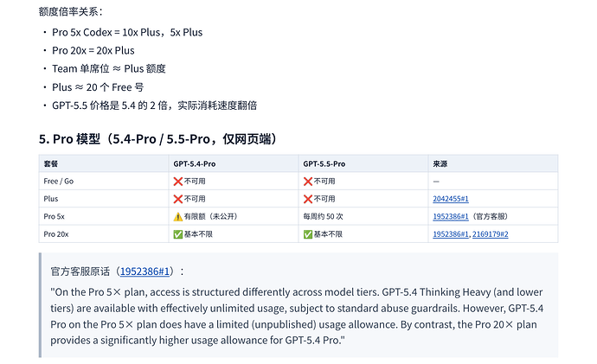Image resolution: width=597 pixels, height=364 pixels.
Task: Open 1952386#1 link in the quote heading
Action: 144,271
